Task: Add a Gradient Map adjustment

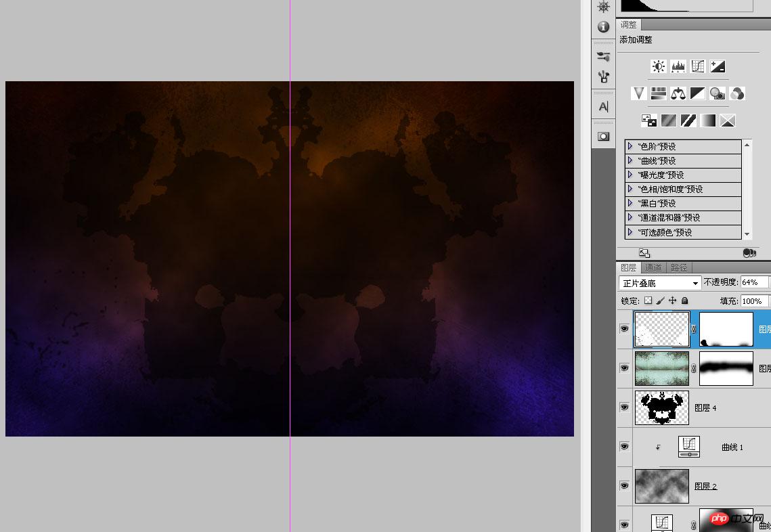Action: click(x=707, y=120)
